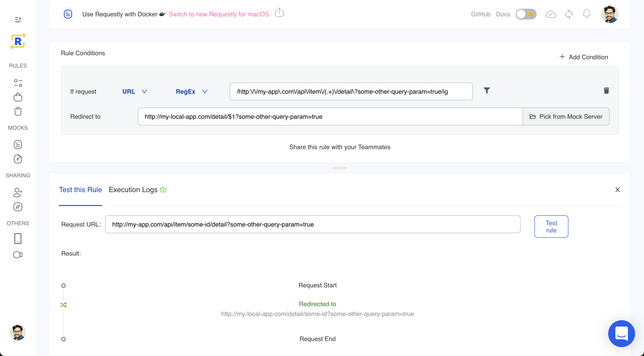The image size is (644, 356).
Task: Open the mobile debugger icon under Others
Action: pyautogui.click(x=18, y=239)
